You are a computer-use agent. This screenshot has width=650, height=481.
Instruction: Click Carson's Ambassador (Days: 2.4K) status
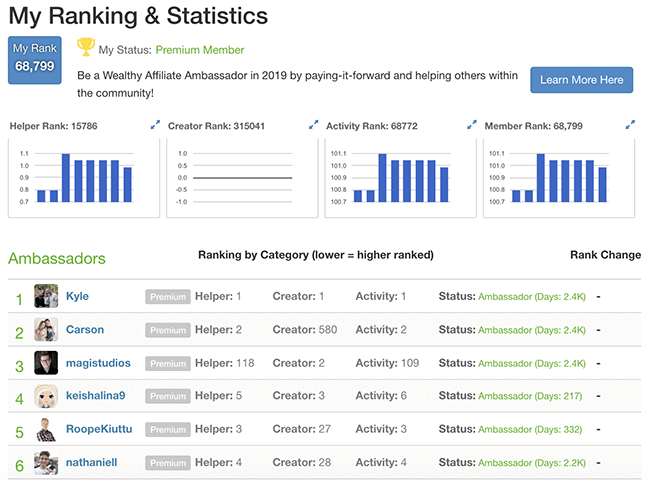click(x=532, y=330)
